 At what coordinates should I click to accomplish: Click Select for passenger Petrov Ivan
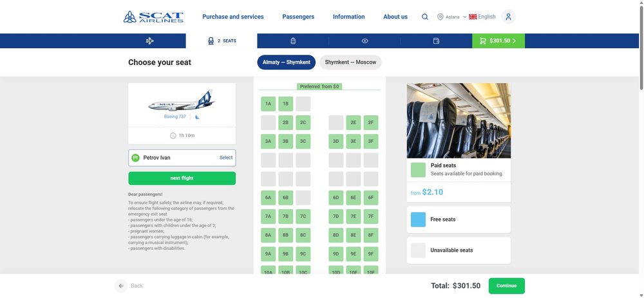[226, 158]
